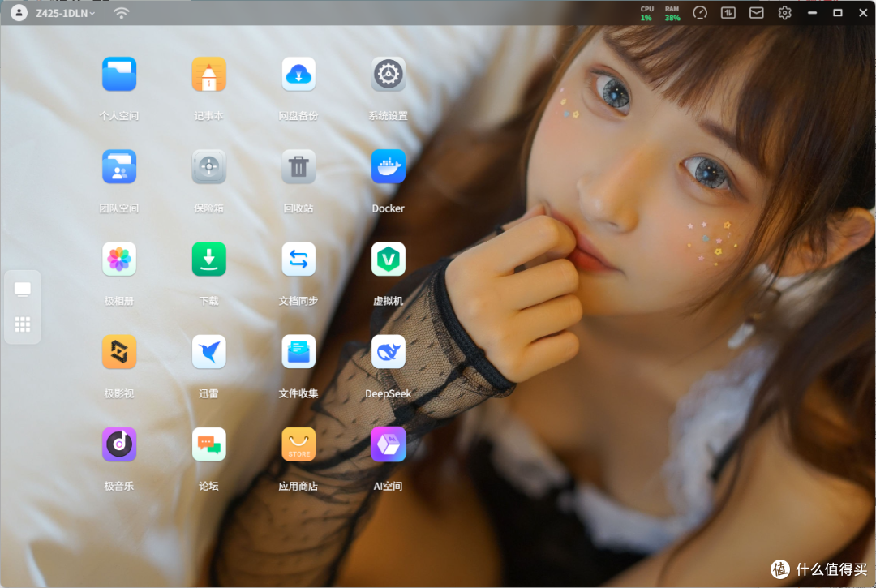This screenshot has width=876, height=588.
Task: Open the 保险箱 safe box app
Action: [x=209, y=167]
